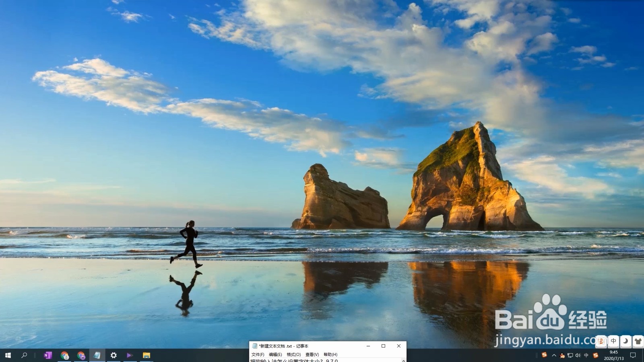Open Notepad 帮助(H) menu

point(330,354)
